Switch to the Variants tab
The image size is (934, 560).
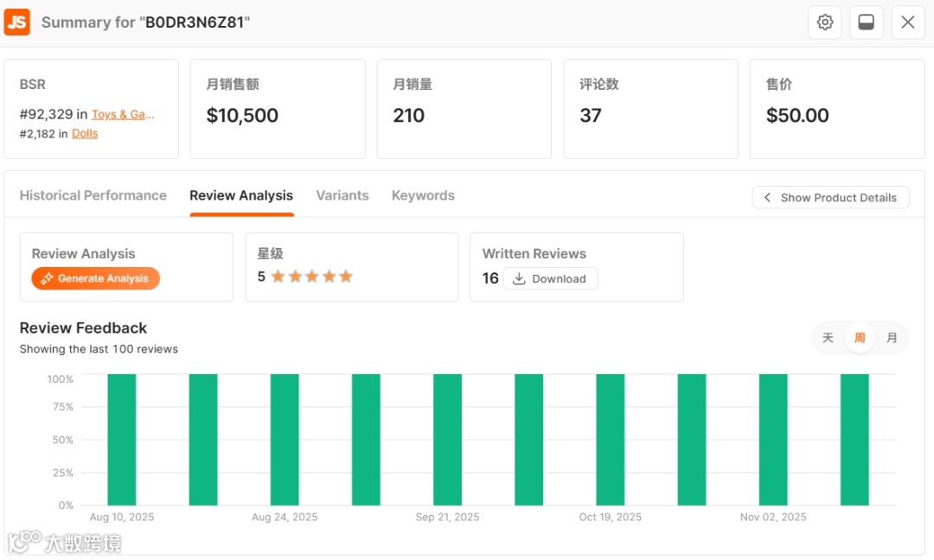[342, 195]
